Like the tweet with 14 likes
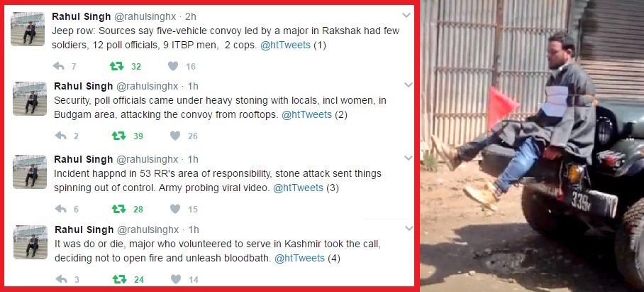Screen dimensions: 644x292 [x=176, y=279]
